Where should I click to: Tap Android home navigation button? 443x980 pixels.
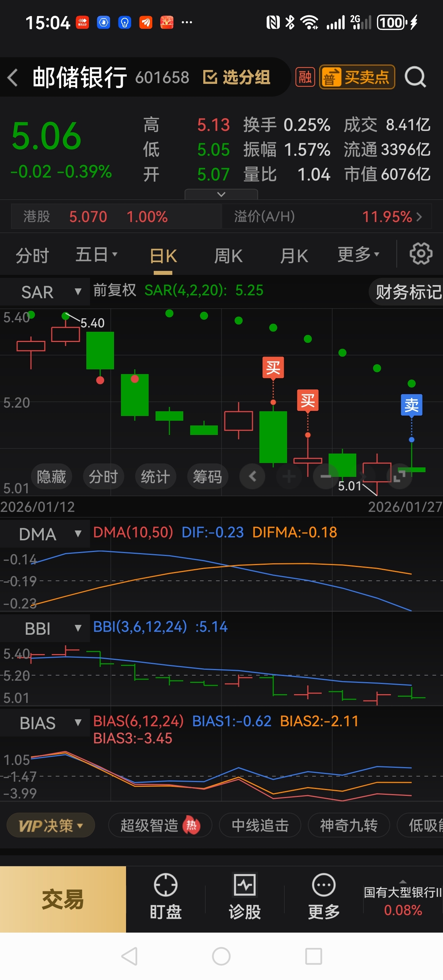[221, 956]
